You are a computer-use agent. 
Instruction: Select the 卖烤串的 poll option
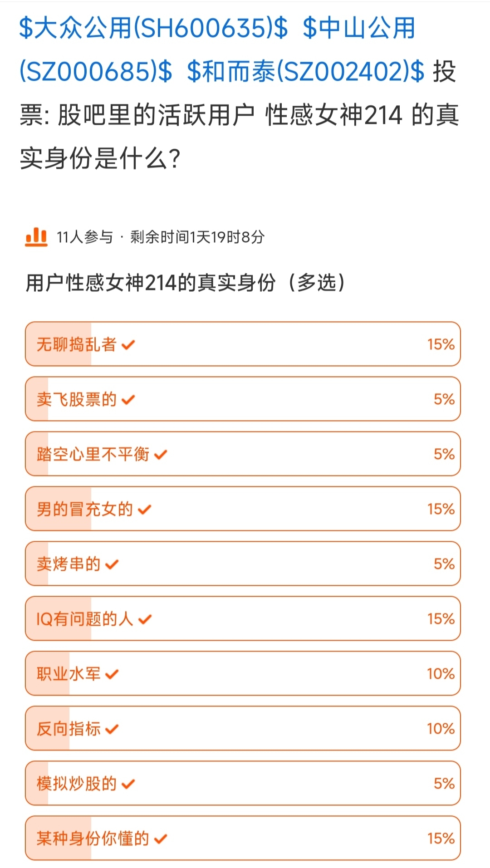coord(243,564)
